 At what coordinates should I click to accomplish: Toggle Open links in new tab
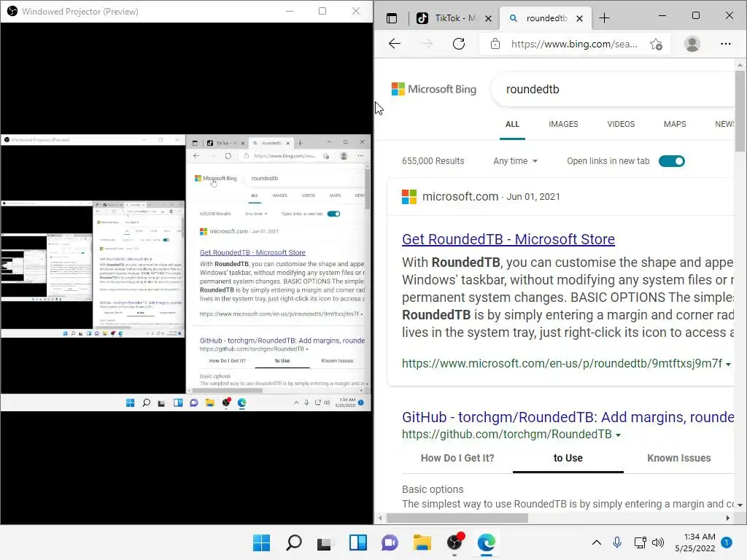[x=671, y=161]
